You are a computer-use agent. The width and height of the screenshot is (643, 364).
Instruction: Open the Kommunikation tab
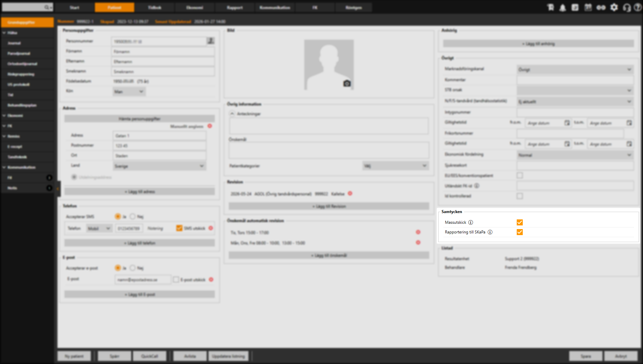click(x=275, y=7)
